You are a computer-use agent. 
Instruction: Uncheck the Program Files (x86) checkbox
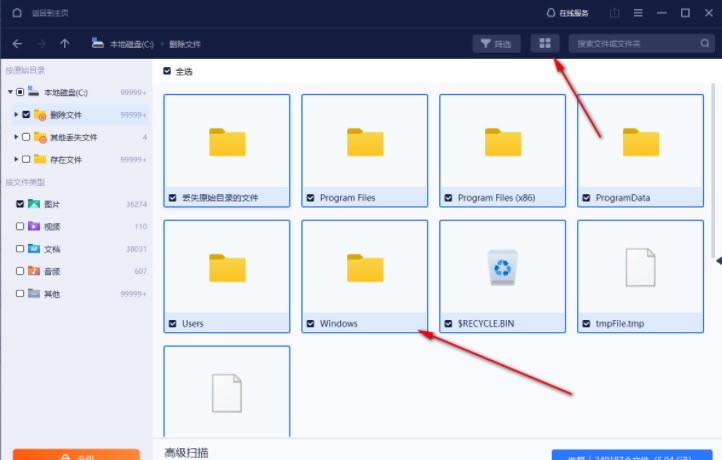[x=448, y=198]
